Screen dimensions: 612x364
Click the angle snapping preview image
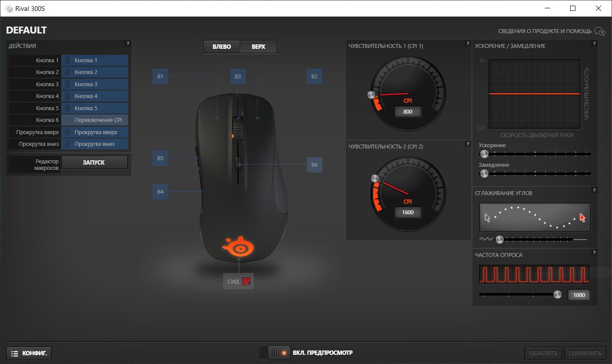[x=535, y=217]
